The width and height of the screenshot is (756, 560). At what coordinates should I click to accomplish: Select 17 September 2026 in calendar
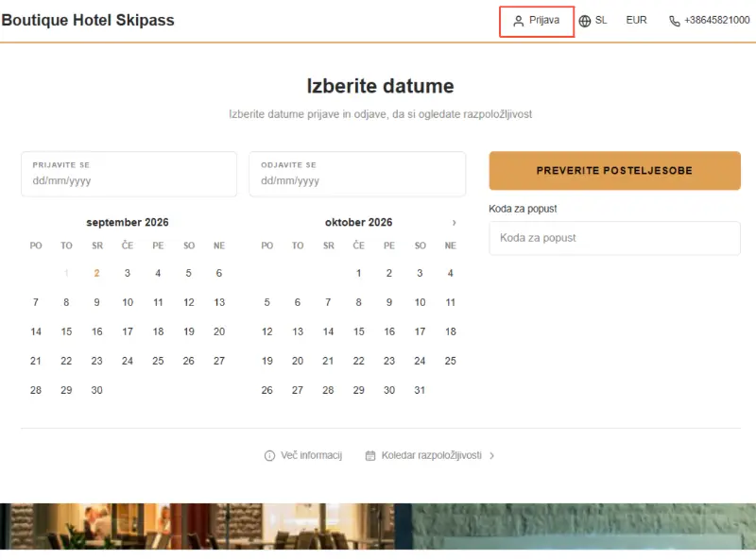[128, 331]
